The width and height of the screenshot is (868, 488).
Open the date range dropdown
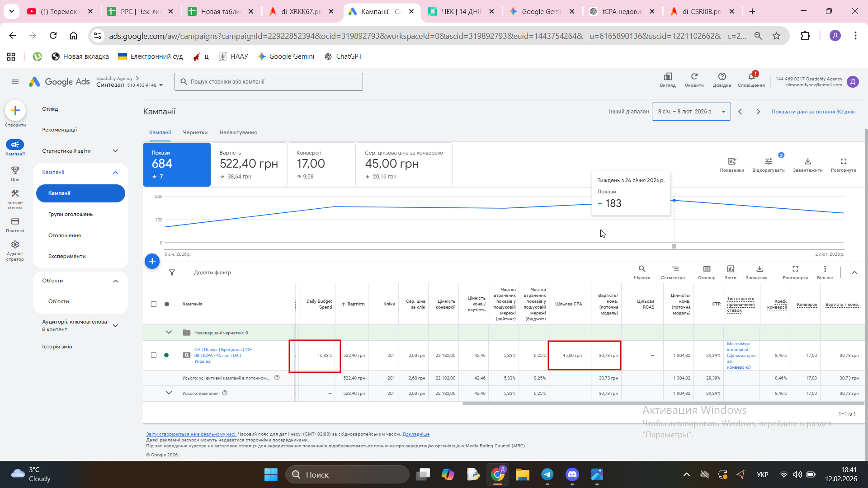(691, 112)
